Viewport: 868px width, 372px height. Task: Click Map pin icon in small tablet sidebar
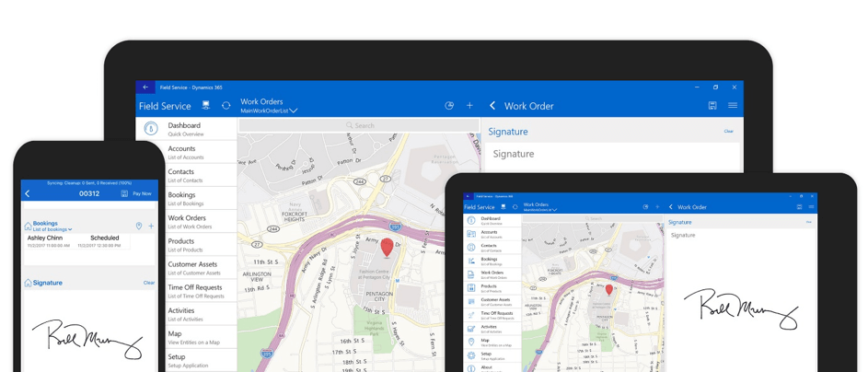pyautogui.click(x=471, y=343)
